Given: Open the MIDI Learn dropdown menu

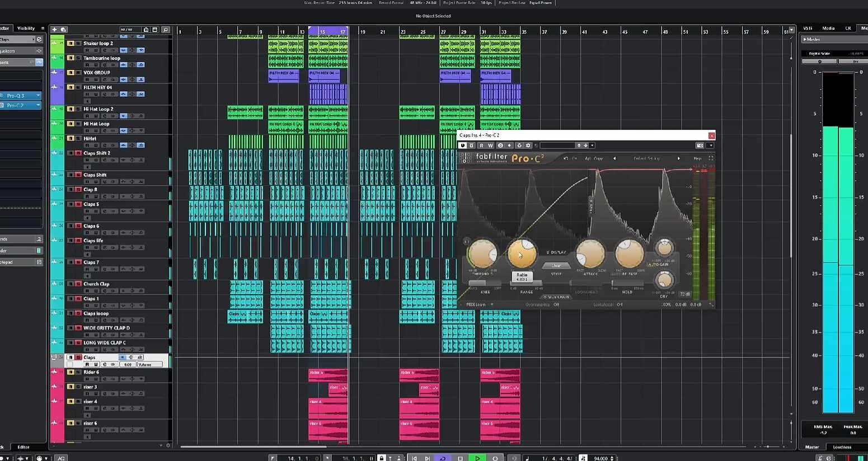Looking at the screenshot, I should 492,304.
